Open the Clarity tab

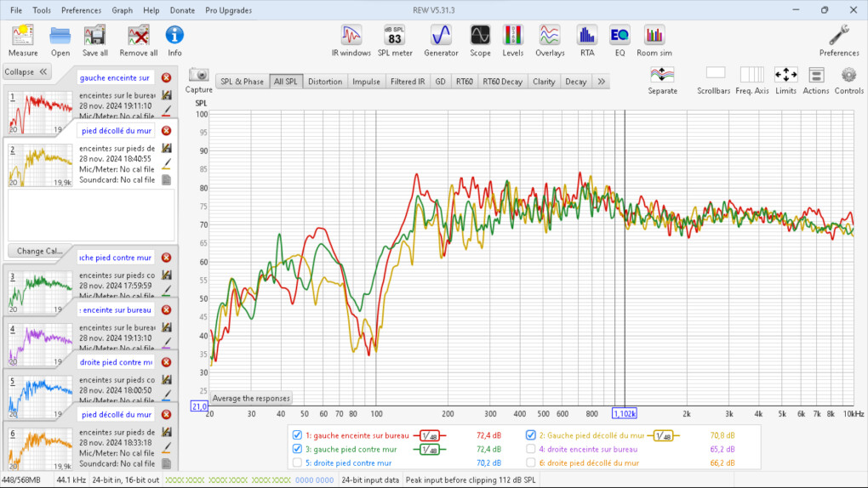tap(544, 82)
